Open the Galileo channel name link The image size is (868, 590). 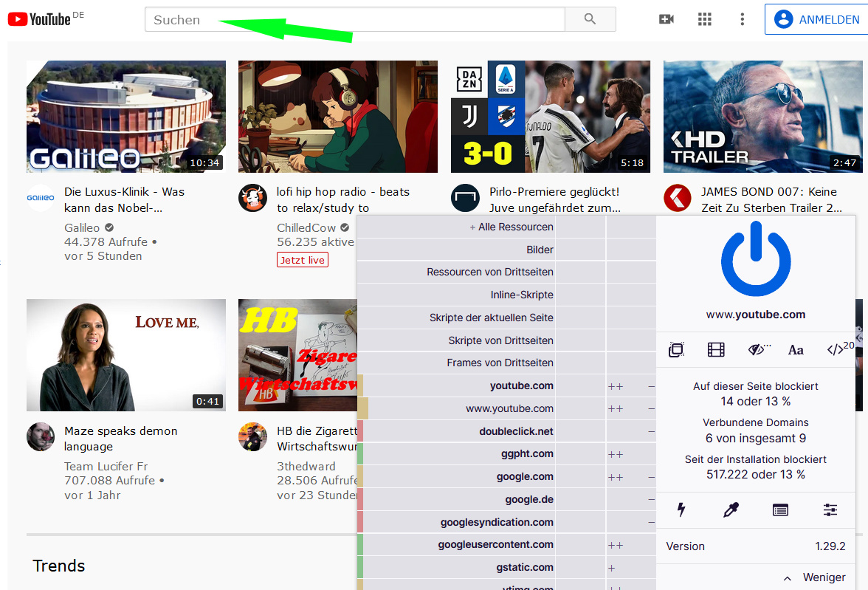(82, 227)
